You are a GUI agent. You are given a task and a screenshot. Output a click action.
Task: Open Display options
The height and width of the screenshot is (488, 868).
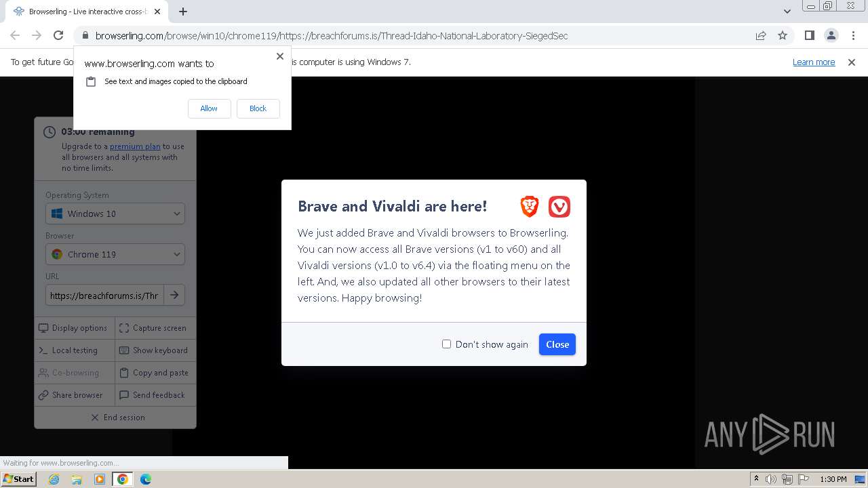74,328
